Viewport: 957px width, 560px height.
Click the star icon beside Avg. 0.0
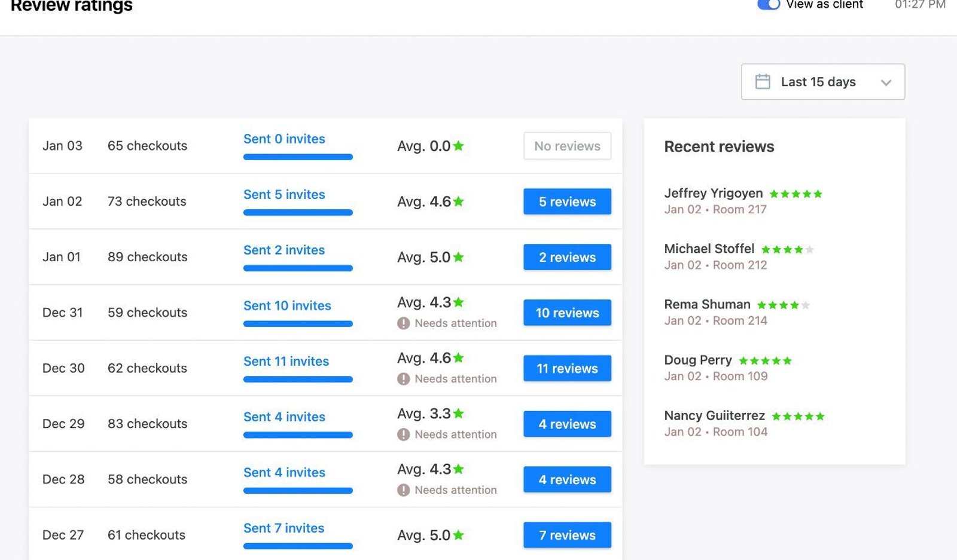point(459,145)
